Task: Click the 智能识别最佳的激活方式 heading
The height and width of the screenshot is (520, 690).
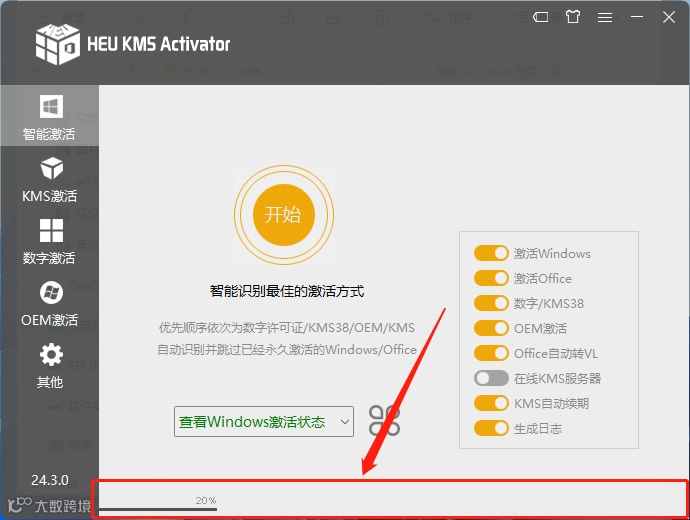Action: [287, 291]
